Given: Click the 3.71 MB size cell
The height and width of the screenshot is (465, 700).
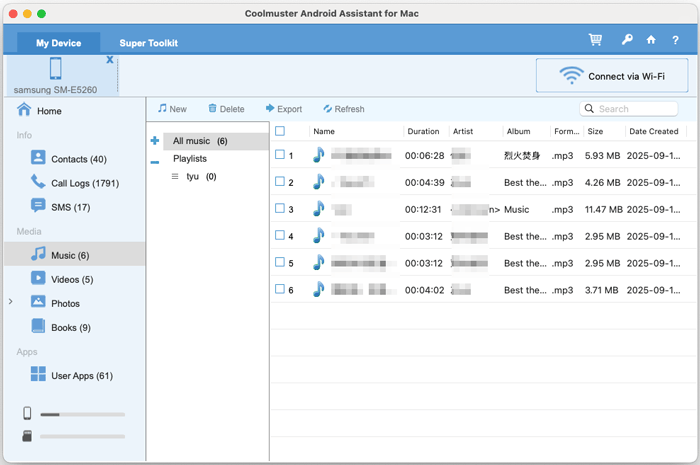Looking at the screenshot, I should click(x=601, y=291).
